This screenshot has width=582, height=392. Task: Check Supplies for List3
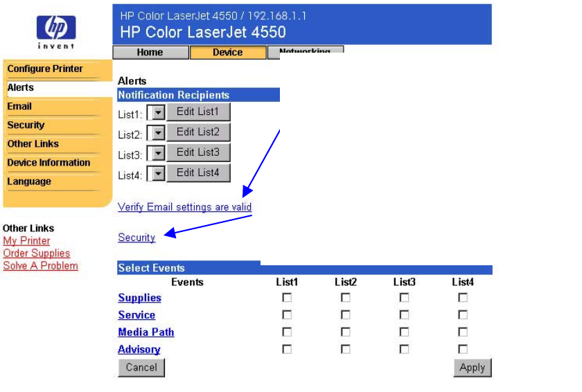pos(404,297)
